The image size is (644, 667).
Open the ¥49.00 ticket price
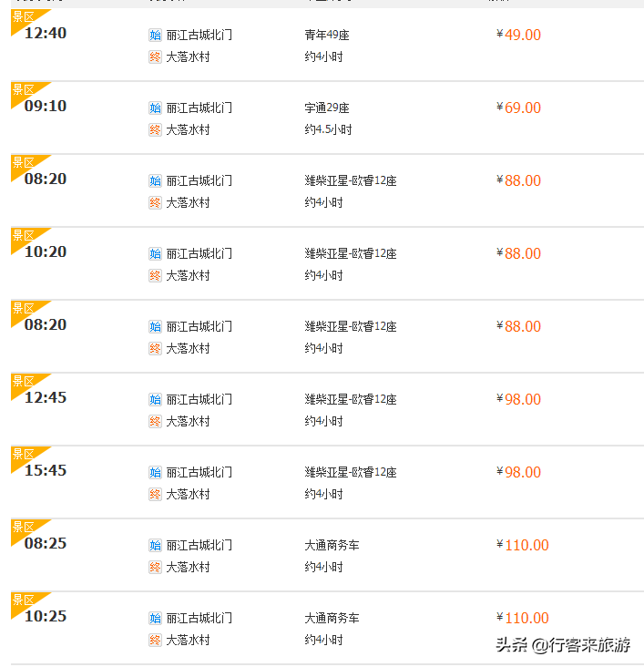[518, 35]
